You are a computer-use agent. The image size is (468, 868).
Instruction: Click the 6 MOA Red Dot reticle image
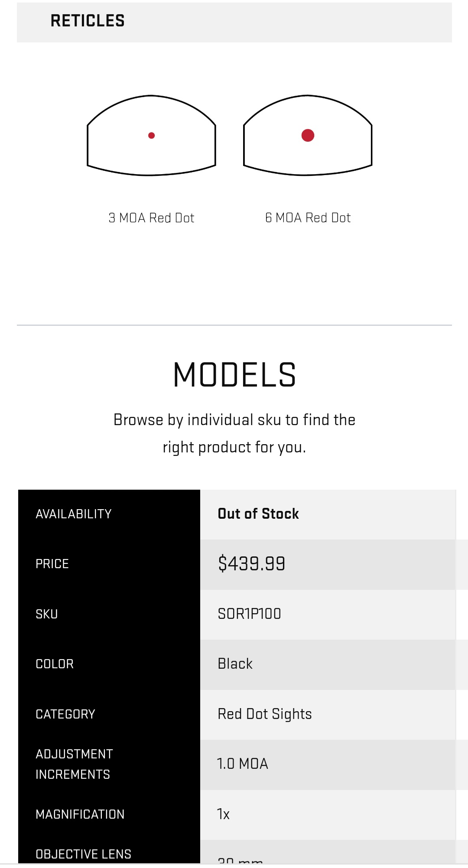click(x=308, y=135)
